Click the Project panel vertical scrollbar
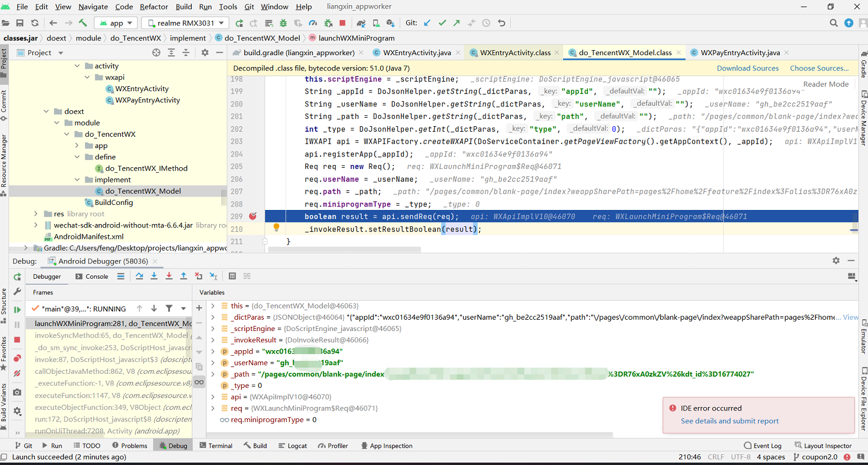Image resolution: width=868 pixels, height=465 pixels. click(223, 197)
